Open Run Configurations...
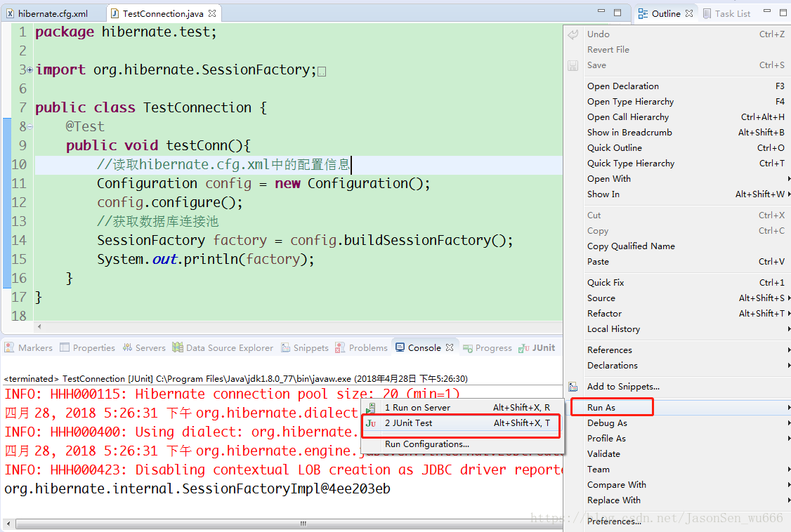This screenshot has height=532, width=791. click(462, 444)
